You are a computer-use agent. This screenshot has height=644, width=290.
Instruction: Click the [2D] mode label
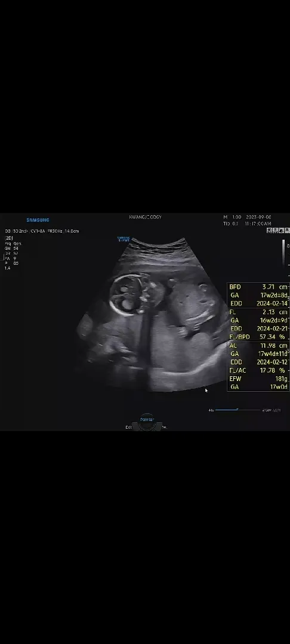8,238
